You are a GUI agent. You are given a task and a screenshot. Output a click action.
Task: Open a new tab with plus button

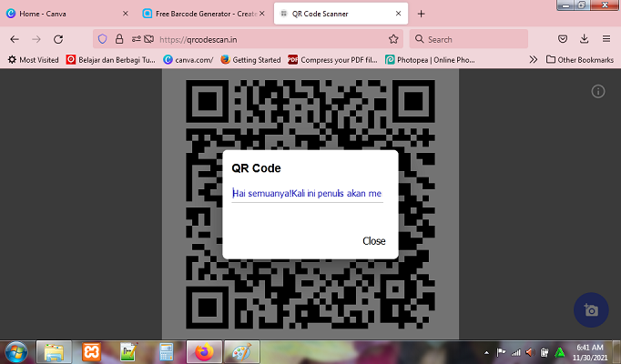coord(422,14)
